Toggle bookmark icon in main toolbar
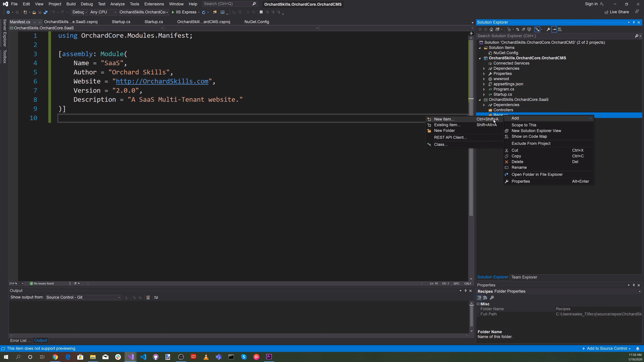The image size is (644, 362). click(261, 12)
